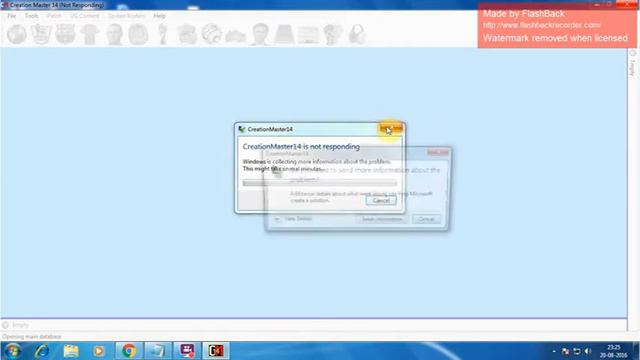Open the Boots editor shoe icon
640x360 pixels.
pyautogui.click(x=236, y=36)
